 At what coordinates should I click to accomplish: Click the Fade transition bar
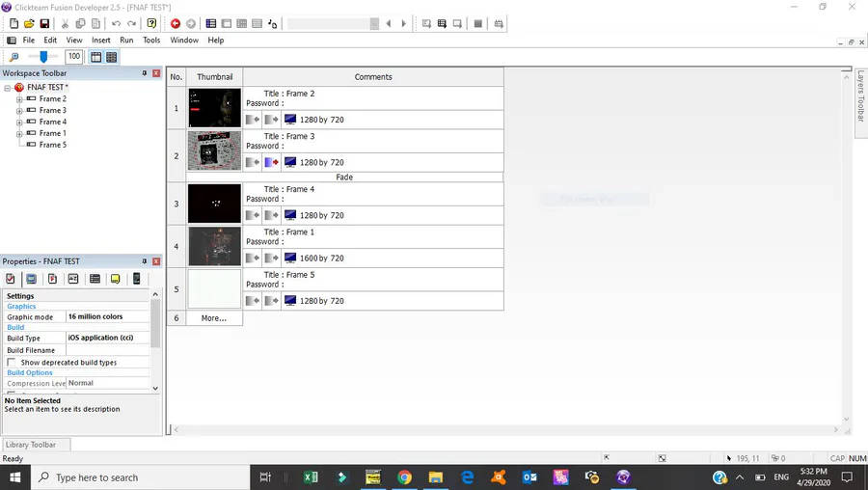tap(344, 177)
